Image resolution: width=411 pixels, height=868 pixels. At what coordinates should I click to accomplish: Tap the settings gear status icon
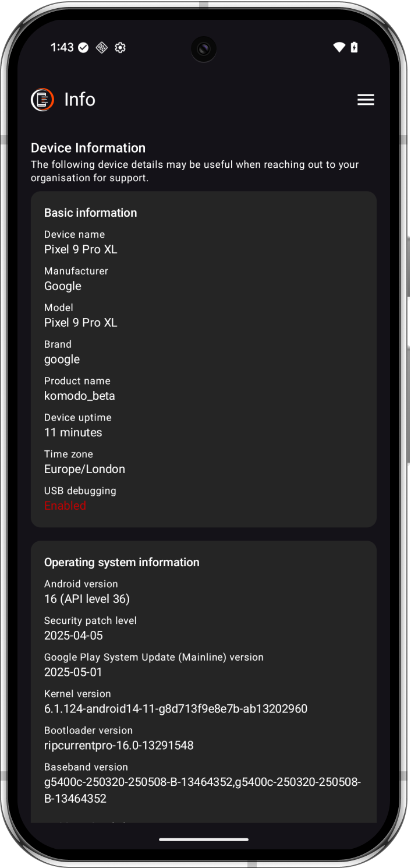[120, 48]
